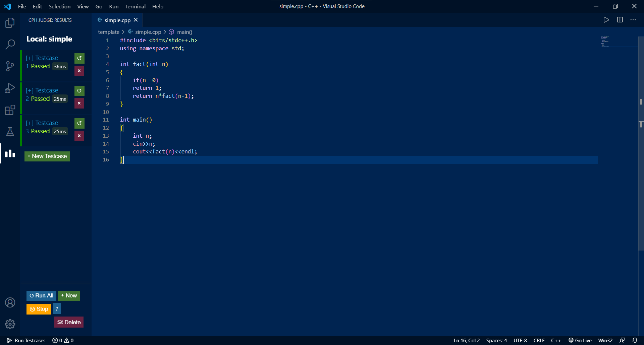This screenshot has width=644, height=345.
Task: Click the CPH Judge bar chart icon
Action: pyautogui.click(x=10, y=154)
